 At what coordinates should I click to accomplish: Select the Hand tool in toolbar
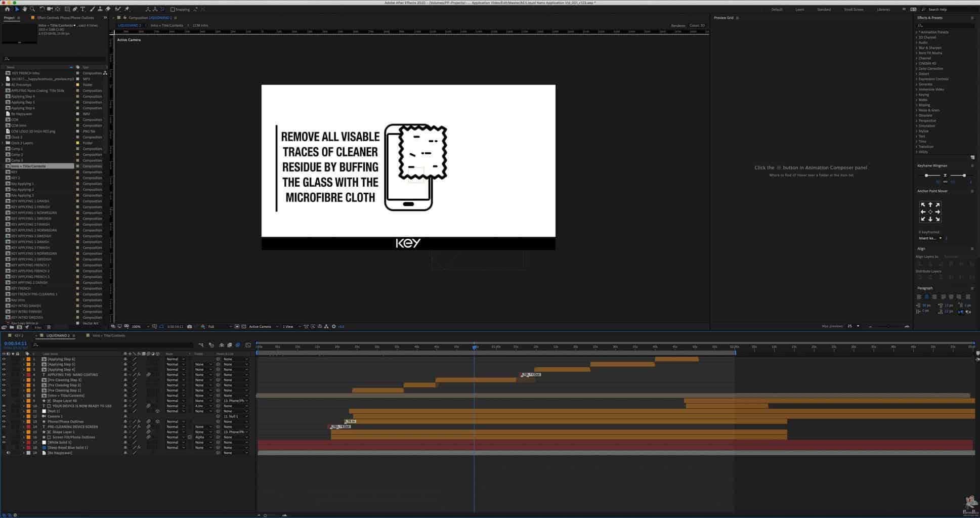tap(24, 9)
